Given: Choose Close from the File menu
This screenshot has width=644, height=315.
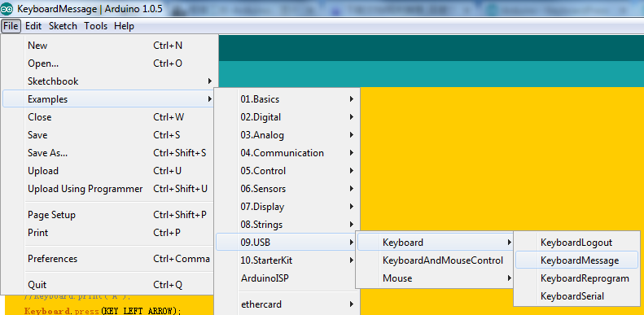Looking at the screenshot, I should [108, 117].
